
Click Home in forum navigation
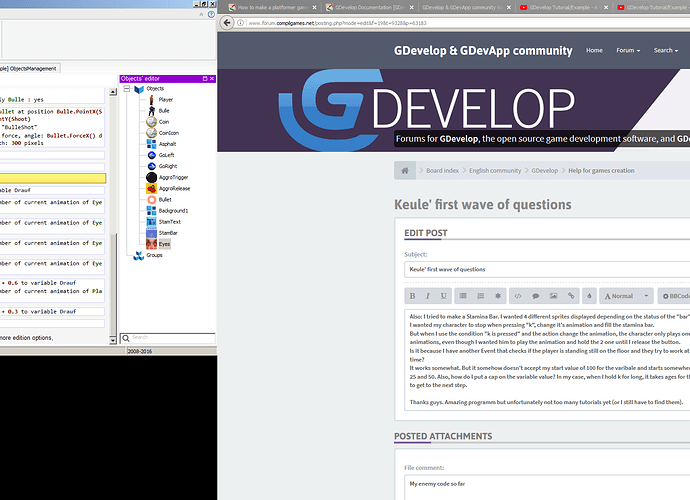(x=594, y=50)
